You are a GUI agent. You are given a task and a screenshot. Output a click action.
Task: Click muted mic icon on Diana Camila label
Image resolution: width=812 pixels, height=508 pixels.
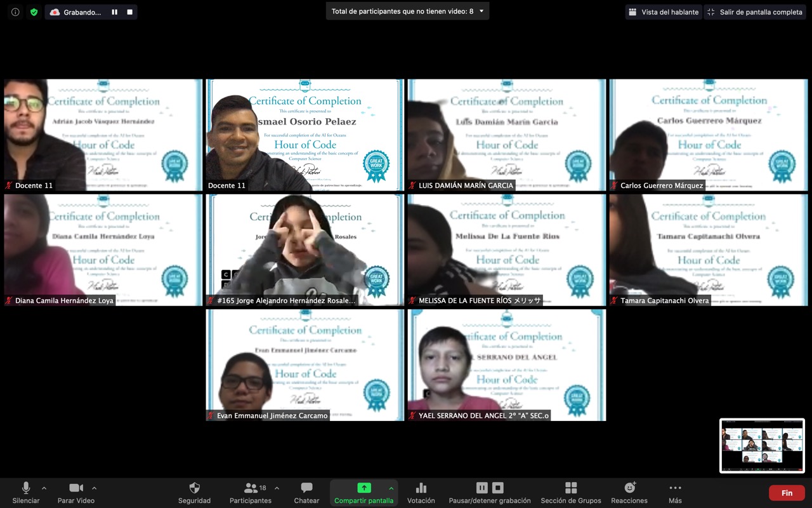[x=9, y=300]
